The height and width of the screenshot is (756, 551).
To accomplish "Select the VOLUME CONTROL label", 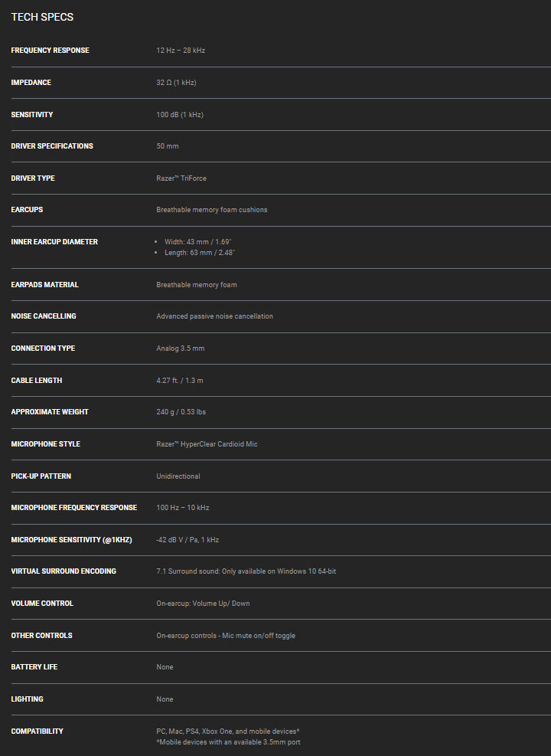I will tap(42, 604).
